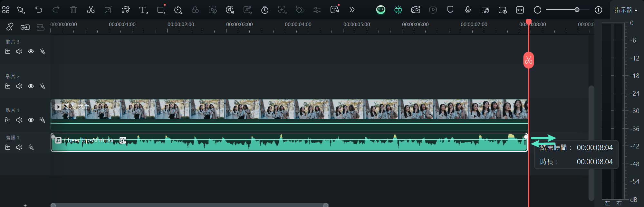Click the red playhead scissors button
This screenshot has width=644, height=207.
click(528, 60)
